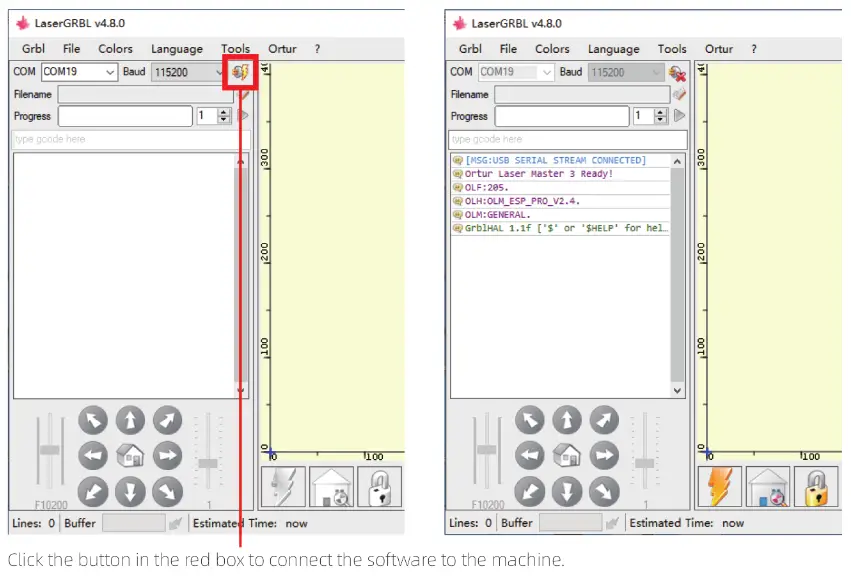
Task: Jog up-right arrow in right window
Action: click(x=604, y=420)
